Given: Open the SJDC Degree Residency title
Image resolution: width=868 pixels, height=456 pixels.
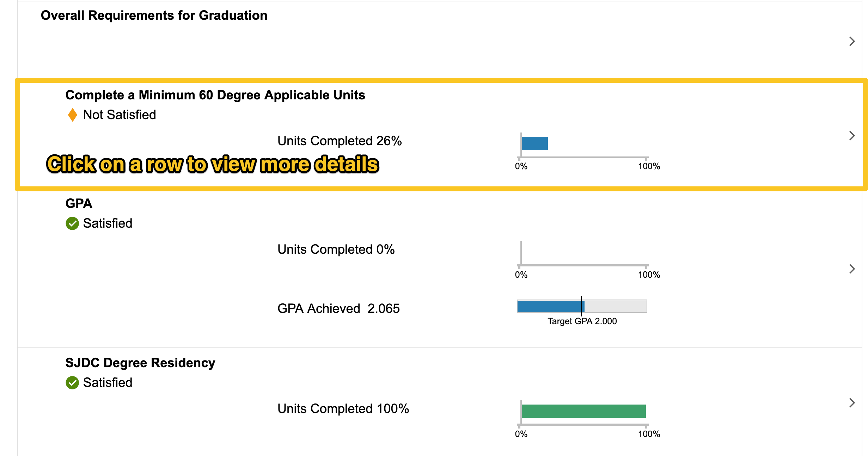Looking at the screenshot, I should 140,363.
